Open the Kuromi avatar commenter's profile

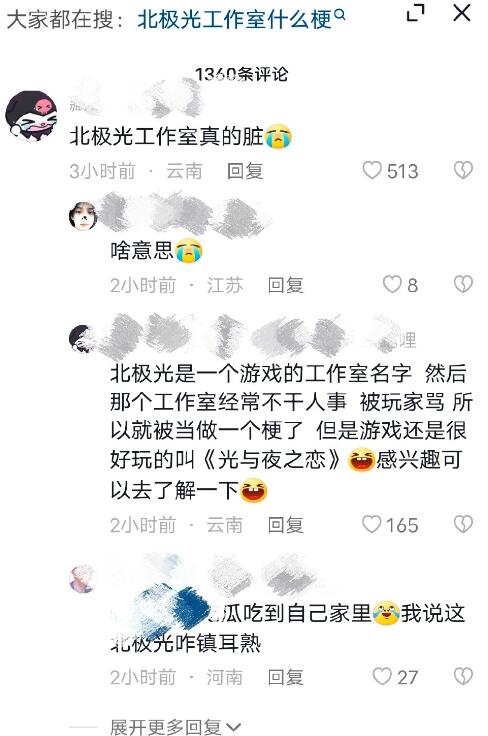(31, 115)
